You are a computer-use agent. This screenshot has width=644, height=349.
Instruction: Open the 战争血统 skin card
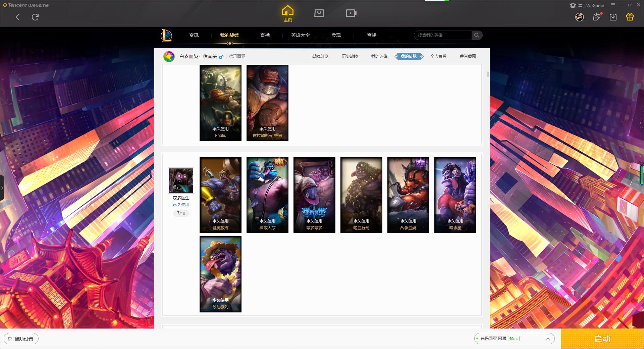pos(408,195)
